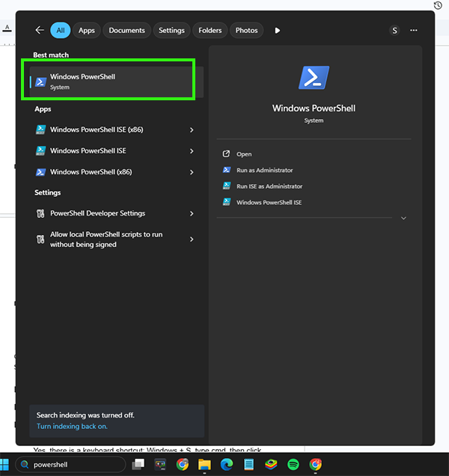The height and width of the screenshot is (476, 449).
Task: Switch to the Settings filter tab
Action: coord(171,31)
